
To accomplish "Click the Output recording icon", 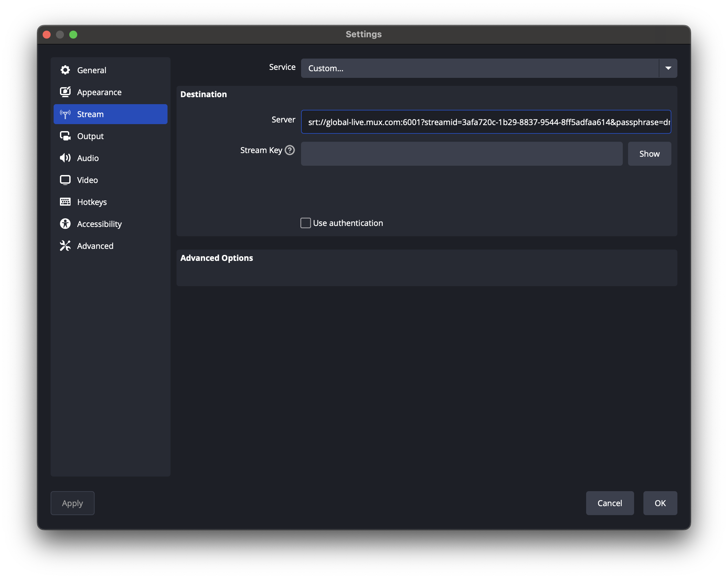I will pos(65,136).
